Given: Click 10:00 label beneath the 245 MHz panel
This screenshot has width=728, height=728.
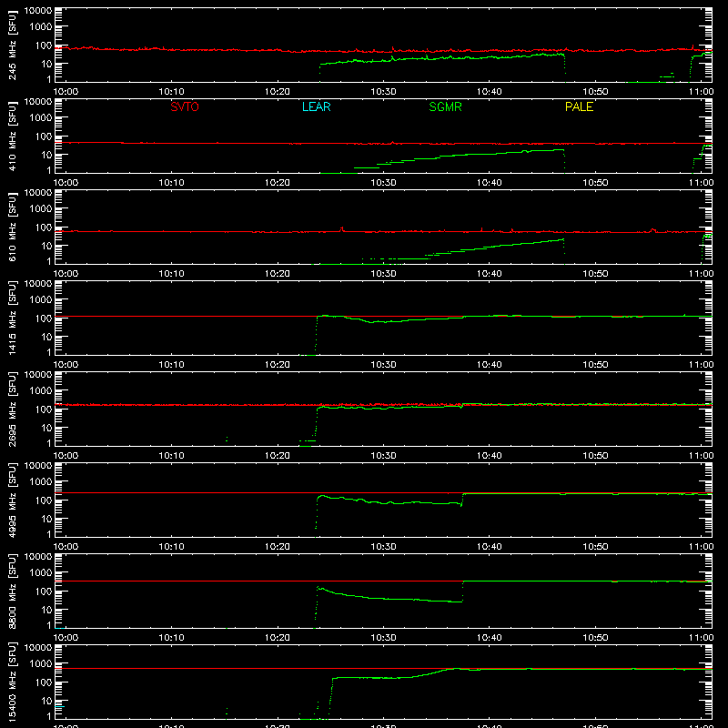Looking at the screenshot, I should pyautogui.click(x=66, y=92).
